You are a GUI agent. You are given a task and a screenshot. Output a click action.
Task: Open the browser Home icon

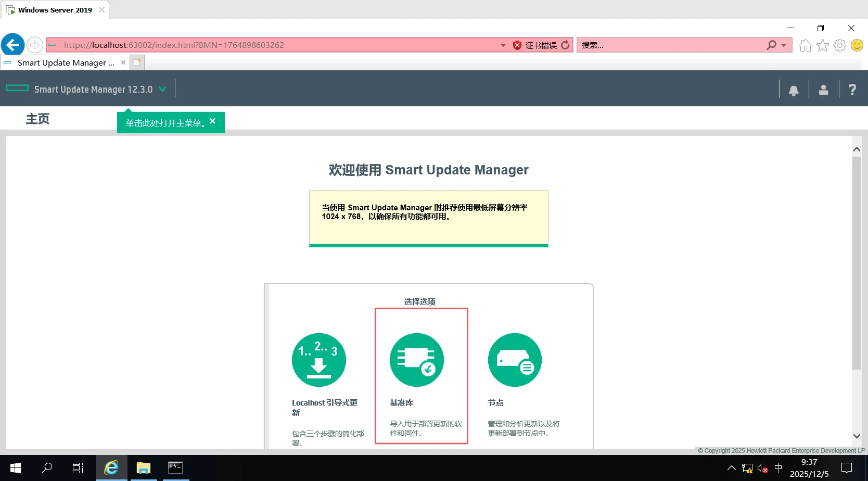(x=805, y=45)
